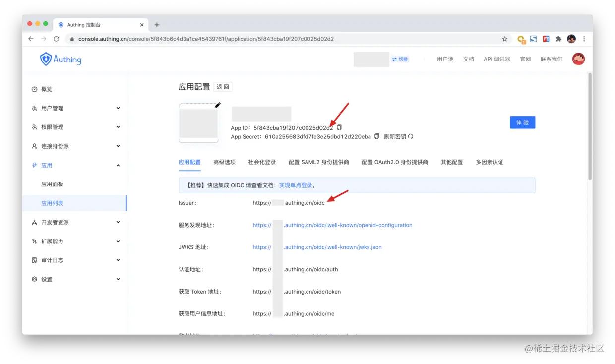
Task: Open API 调试器 in header
Action: [x=497, y=59]
